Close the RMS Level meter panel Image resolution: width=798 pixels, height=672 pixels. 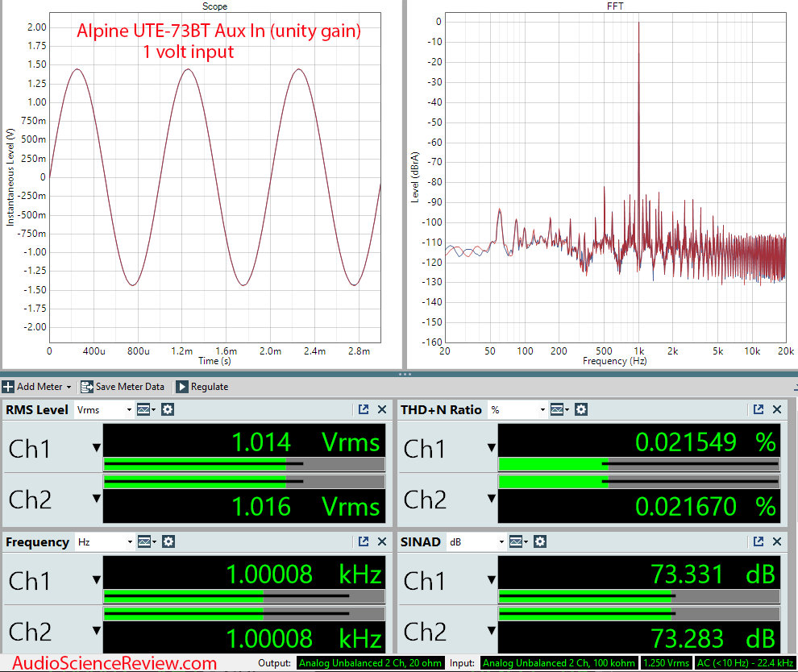click(382, 409)
